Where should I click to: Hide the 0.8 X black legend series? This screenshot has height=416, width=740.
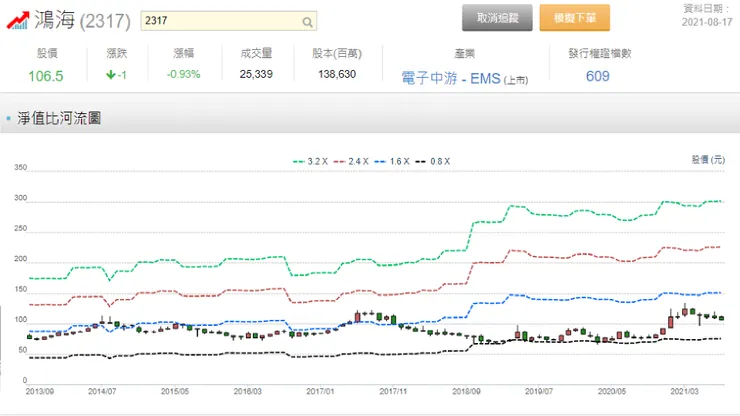(433, 161)
